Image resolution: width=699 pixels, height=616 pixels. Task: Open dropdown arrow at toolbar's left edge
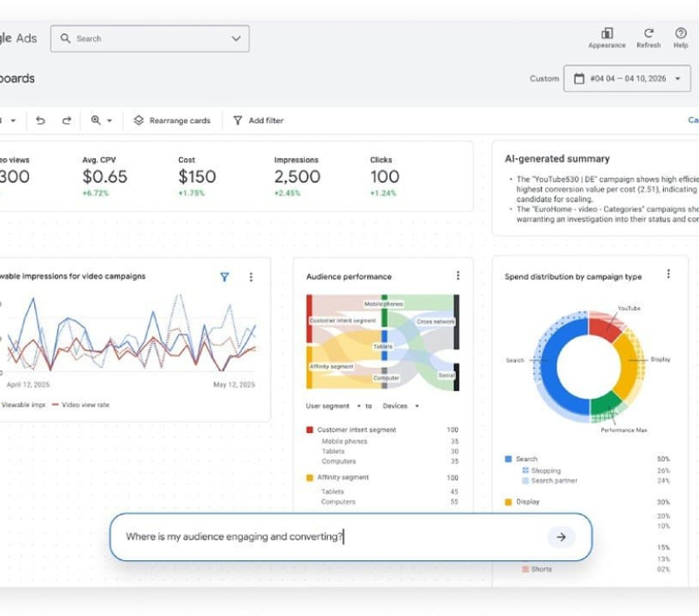pyautogui.click(x=13, y=121)
